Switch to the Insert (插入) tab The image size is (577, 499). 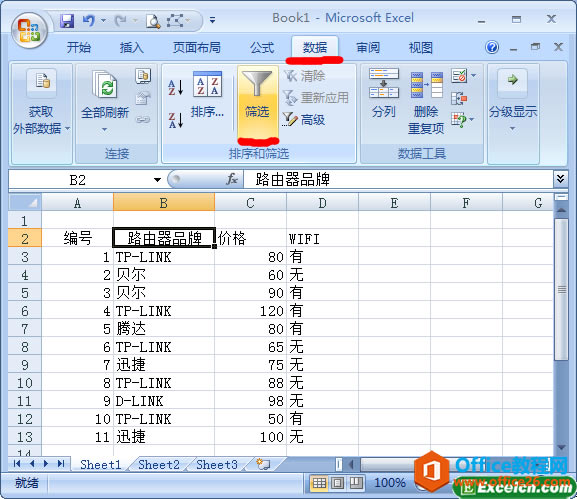[131, 48]
